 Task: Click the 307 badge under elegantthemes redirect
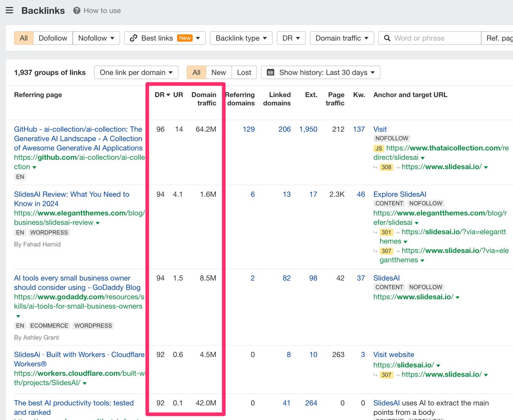pyautogui.click(x=386, y=251)
